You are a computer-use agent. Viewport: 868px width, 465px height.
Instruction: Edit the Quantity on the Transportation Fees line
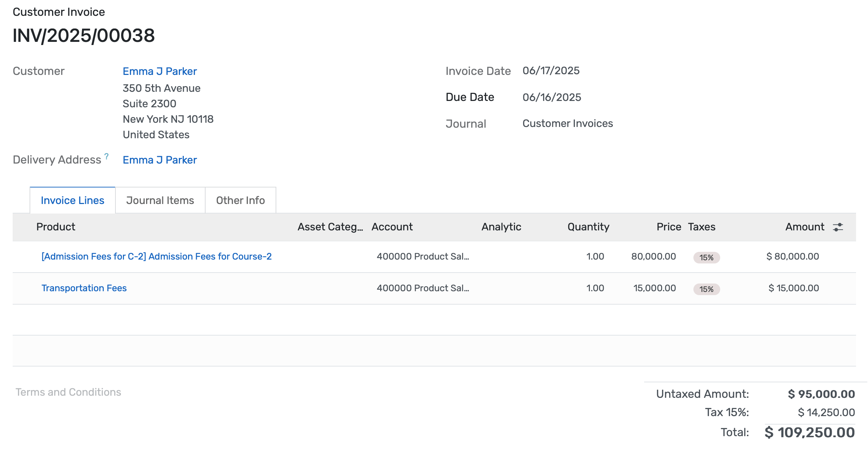tap(595, 288)
